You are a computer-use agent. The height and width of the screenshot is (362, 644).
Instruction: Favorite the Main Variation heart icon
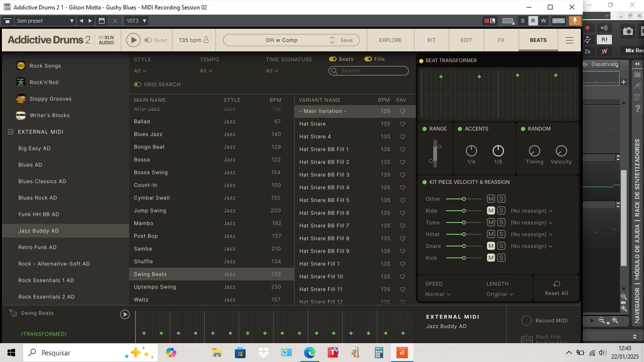coord(403,111)
